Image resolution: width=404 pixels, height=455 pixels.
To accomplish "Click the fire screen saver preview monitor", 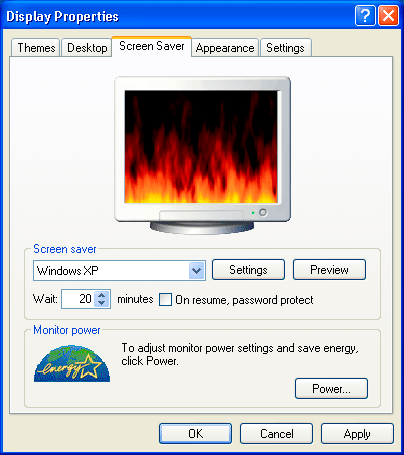I will point(202,155).
